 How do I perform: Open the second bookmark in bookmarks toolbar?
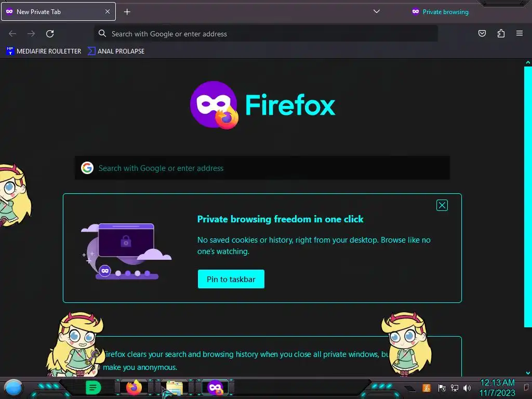coord(116,51)
